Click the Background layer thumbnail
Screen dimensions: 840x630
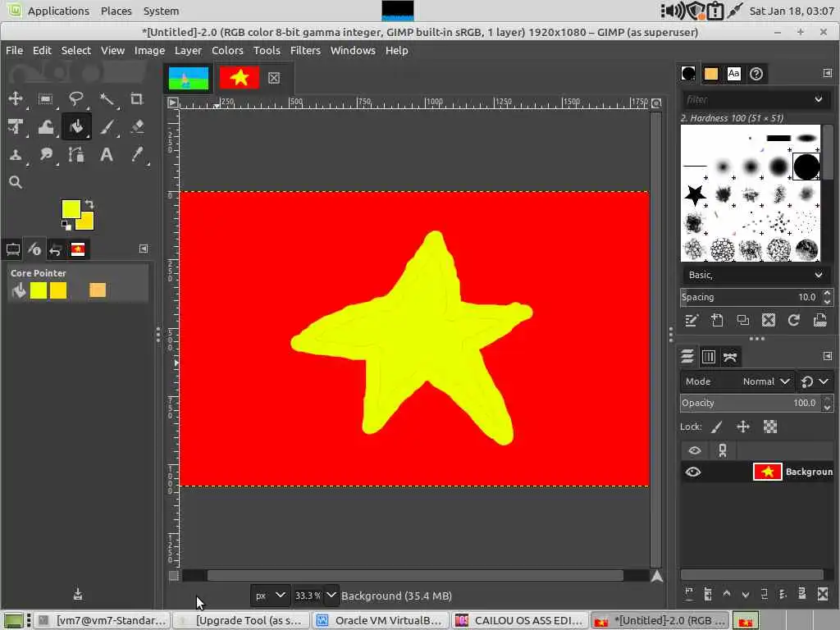tap(767, 472)
